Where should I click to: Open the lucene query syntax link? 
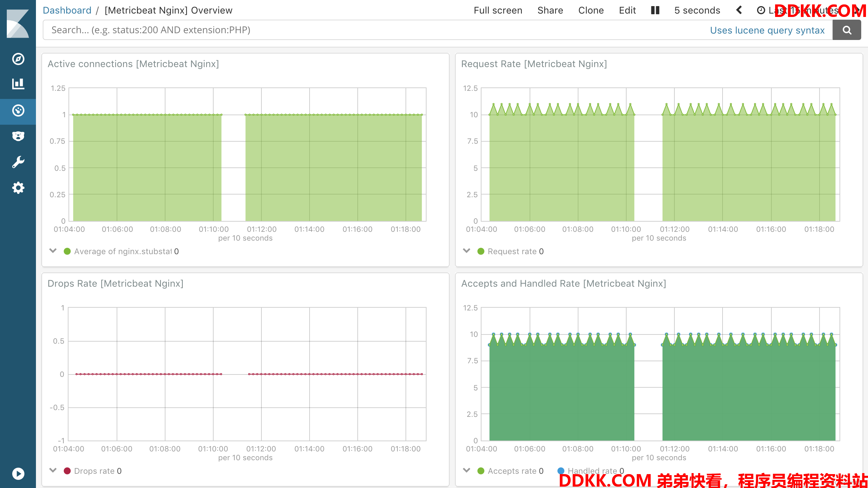(x=767, y=30)
